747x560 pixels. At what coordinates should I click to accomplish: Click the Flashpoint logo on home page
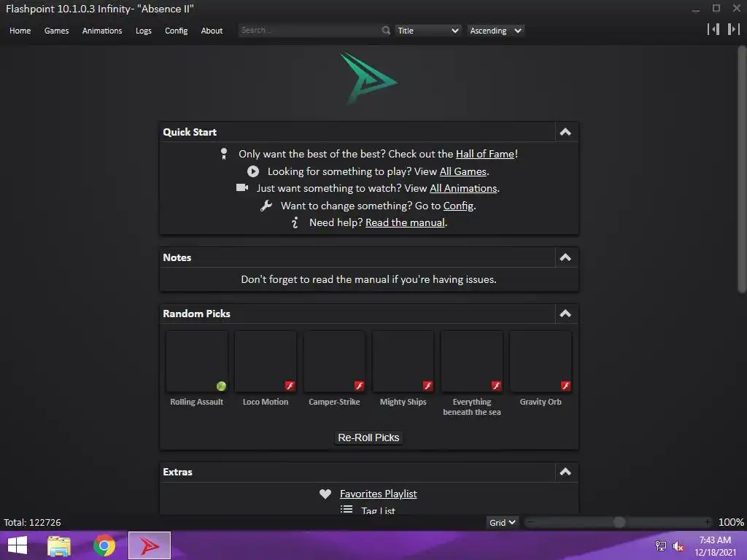(x=368, y=79)
